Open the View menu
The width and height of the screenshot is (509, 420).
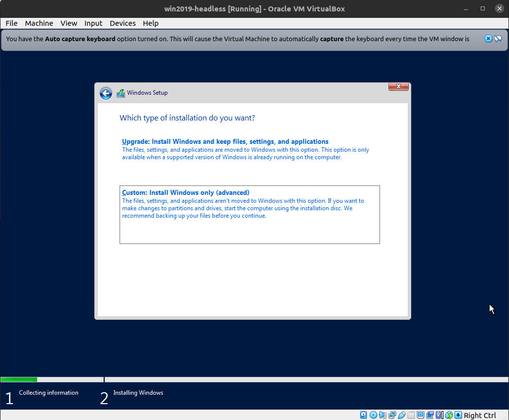69,23
